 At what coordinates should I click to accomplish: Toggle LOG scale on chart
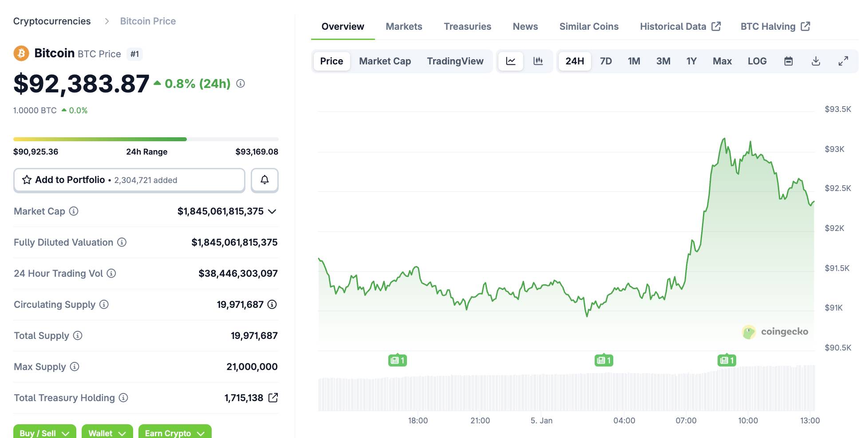pos(757,61)
